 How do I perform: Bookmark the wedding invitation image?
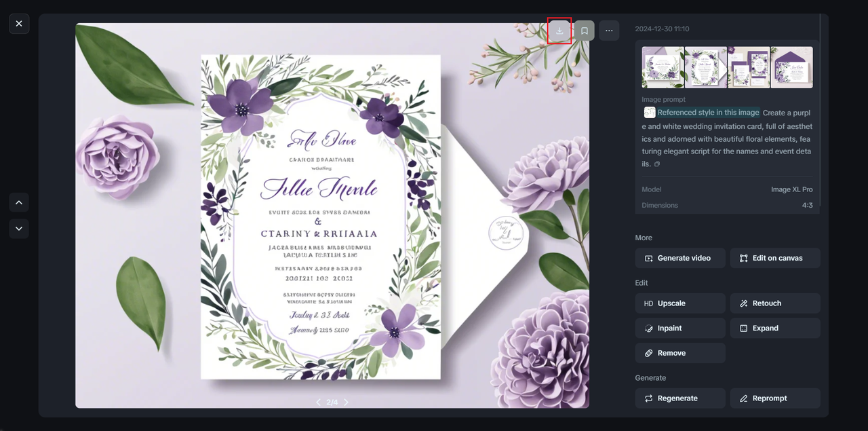click(x=585, y=31)
